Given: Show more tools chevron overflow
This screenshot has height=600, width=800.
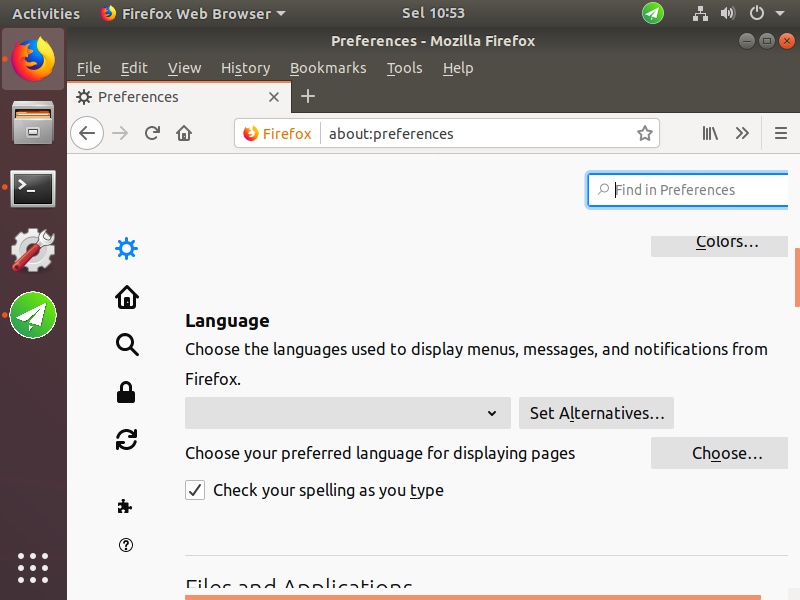Looking at the screenshot, I should tap(742, 133).
